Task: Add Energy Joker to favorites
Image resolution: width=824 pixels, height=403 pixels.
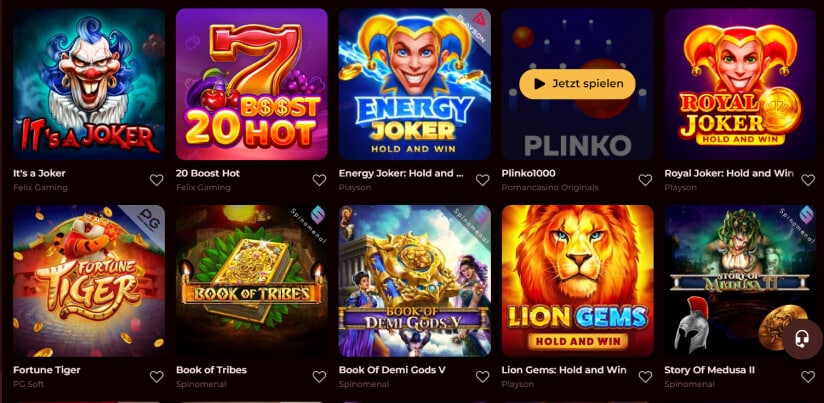Action: [x=482, y=180]
